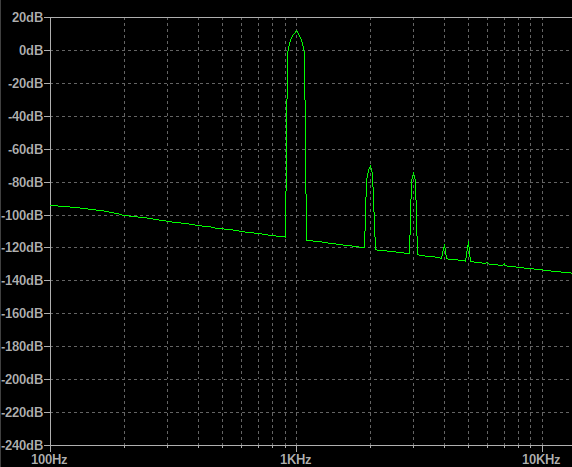Click the -100dB axis label
The image size is (572, 467).
click(x=22, y=215)
